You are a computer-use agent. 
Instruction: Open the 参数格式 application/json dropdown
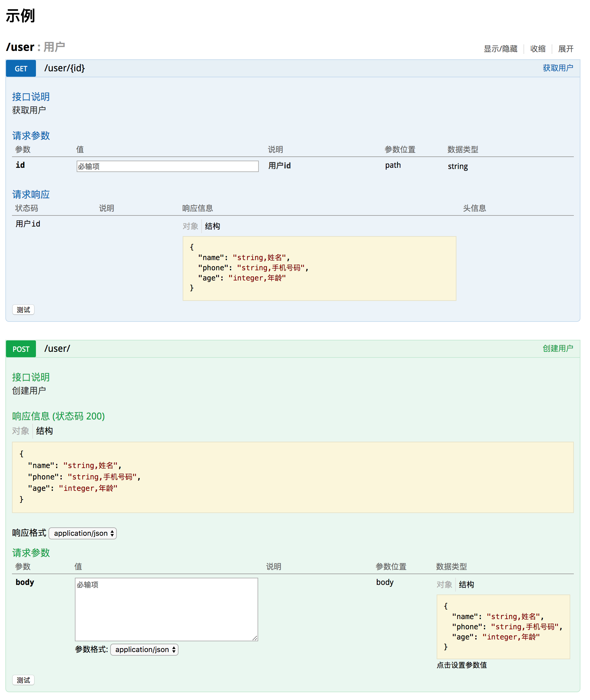tap(144, 649)
